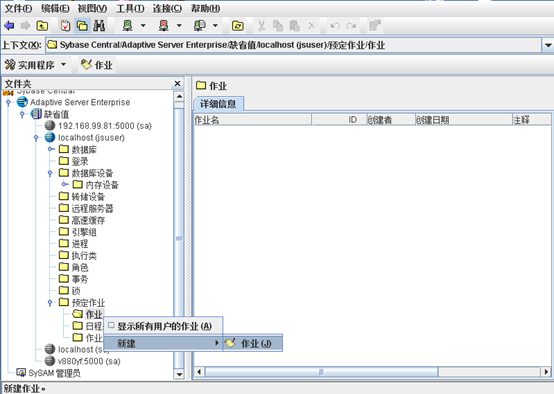Open dropdown next to Connect icon
The image size is (554, 394).
coord(143,26)
